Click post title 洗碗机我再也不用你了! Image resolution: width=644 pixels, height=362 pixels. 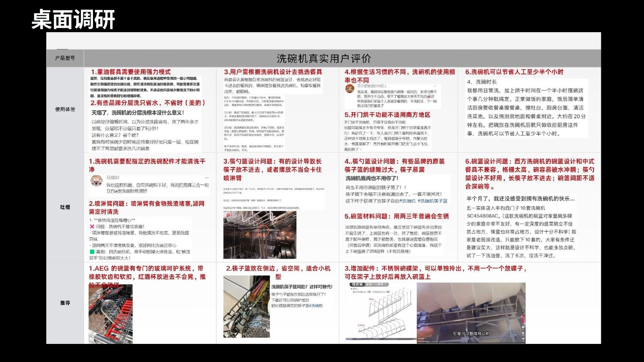(x=372, y=178)
